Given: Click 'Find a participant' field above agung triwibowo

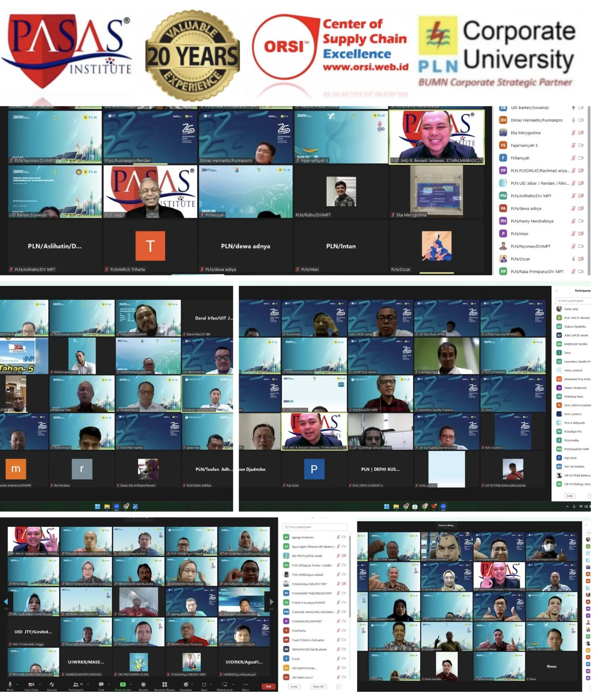Looking at the screenshot, I should [315, 527].
